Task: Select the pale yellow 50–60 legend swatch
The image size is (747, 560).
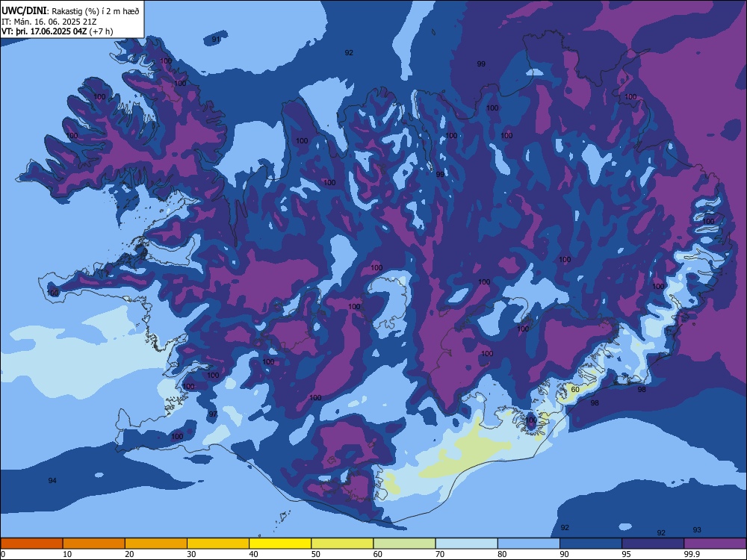Action: [x=342, y=544]
